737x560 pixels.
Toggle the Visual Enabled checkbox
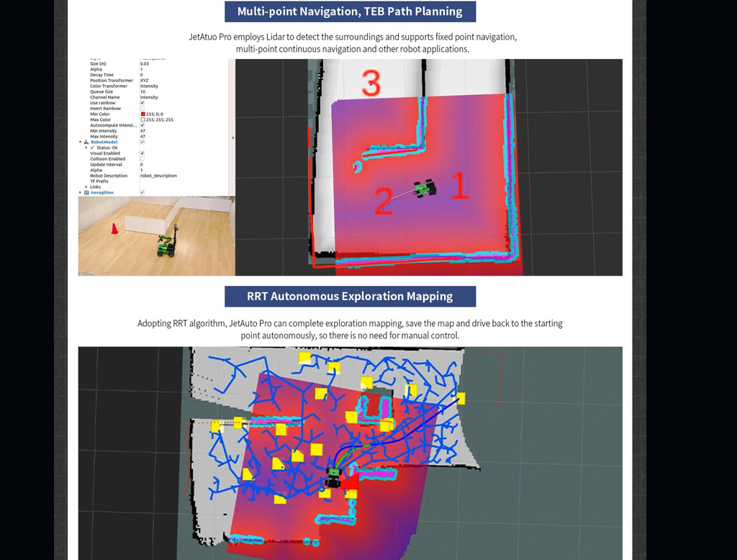pos(143,153)
